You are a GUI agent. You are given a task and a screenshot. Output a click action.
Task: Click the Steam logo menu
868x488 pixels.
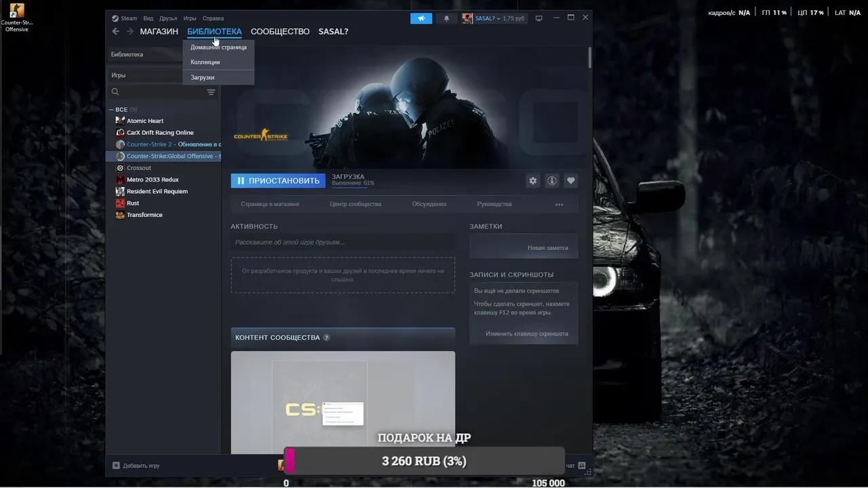(x=124, y=18)
